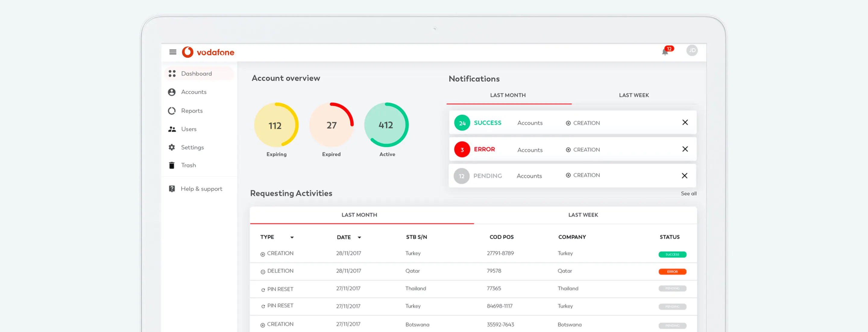Click the PENDING badge in the Thailand row
Image resolution: width=868 pixels, height=332 pixels.
pos(672,289)
